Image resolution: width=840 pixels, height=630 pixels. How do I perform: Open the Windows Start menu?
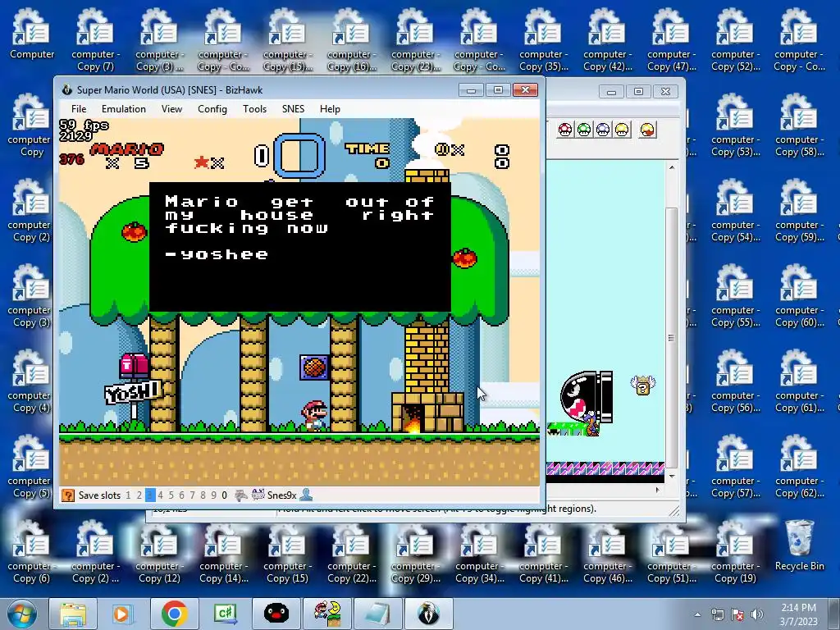(x=22, y=614)
